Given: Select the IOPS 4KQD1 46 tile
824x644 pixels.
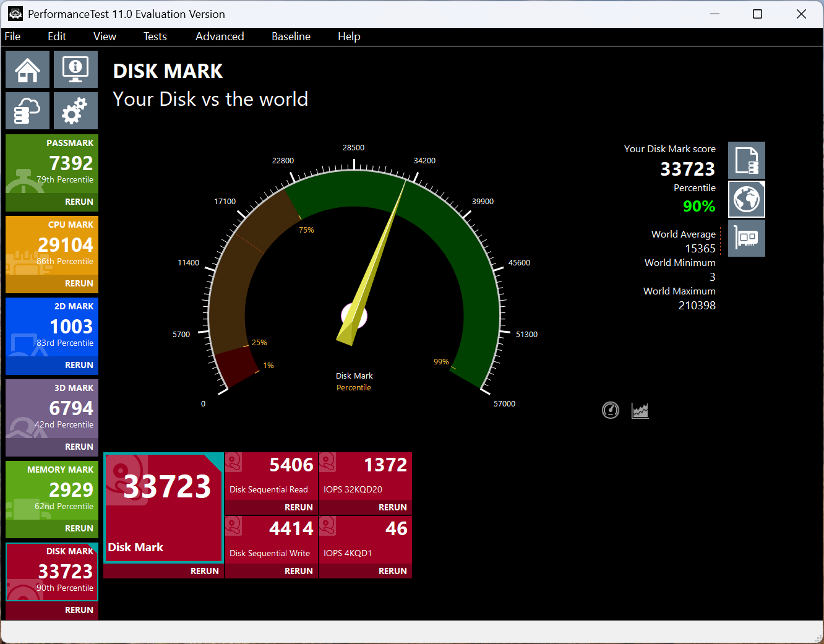Looking at the screenshot, I should click(x=366, y=540).
